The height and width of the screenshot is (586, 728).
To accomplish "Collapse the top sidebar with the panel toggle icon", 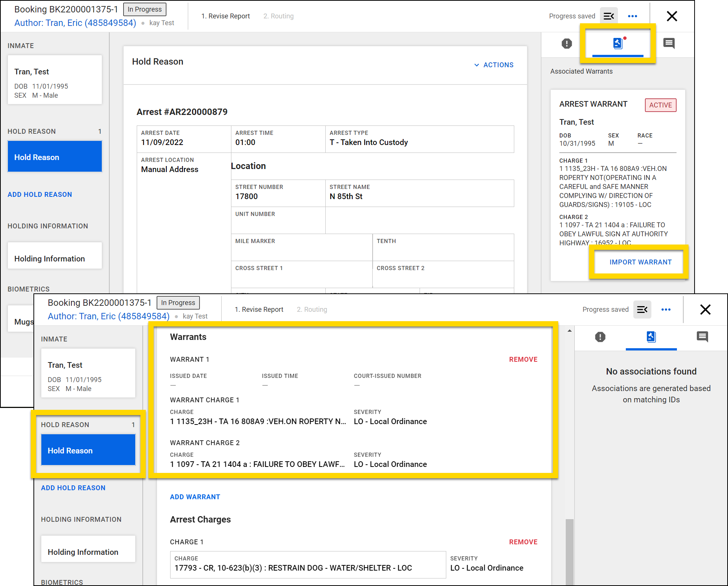I will [609, 16].
